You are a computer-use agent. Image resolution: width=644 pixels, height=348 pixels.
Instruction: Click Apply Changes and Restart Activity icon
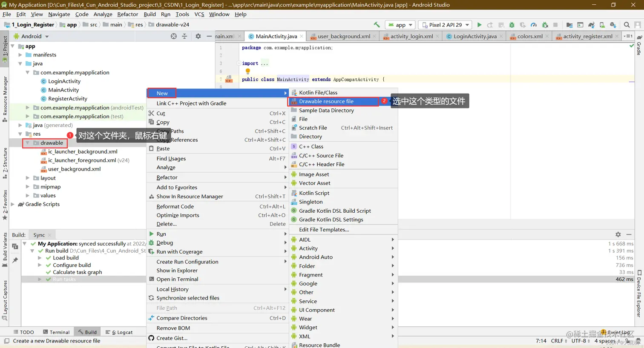pyautogui.click(x=490, y=25)
